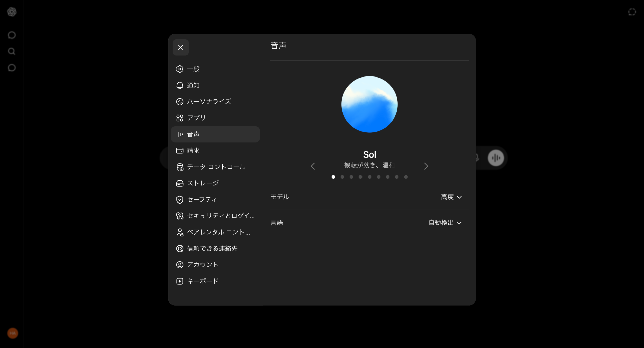Click the person icon beside アカウント
Screen dimensions: 644x348
point(180,265)
